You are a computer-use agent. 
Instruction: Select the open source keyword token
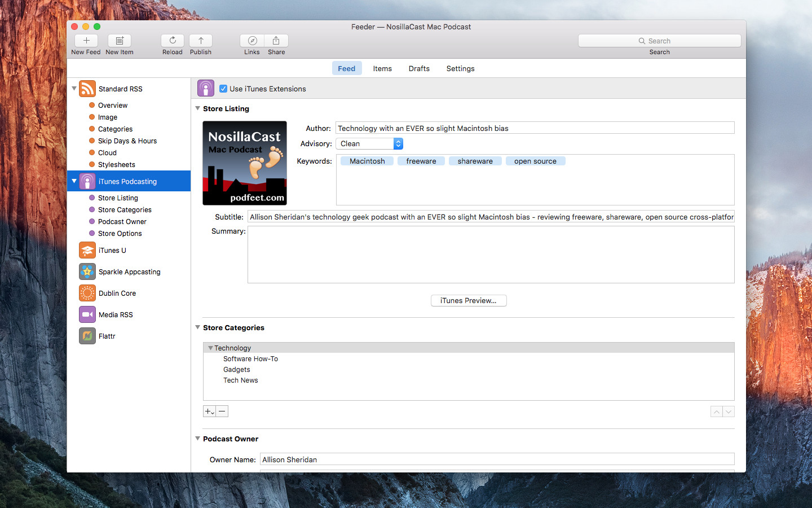pyautogui.click(x=536, y=161)
